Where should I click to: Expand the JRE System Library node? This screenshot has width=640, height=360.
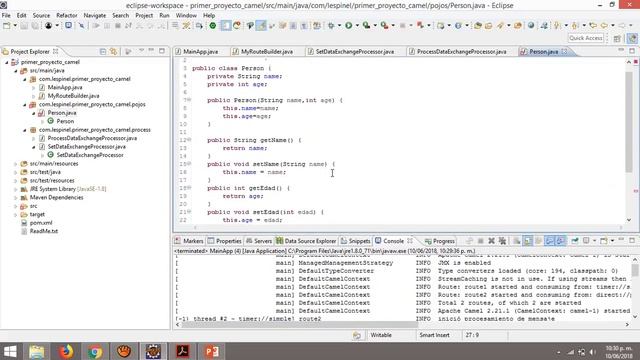point(16,189)
